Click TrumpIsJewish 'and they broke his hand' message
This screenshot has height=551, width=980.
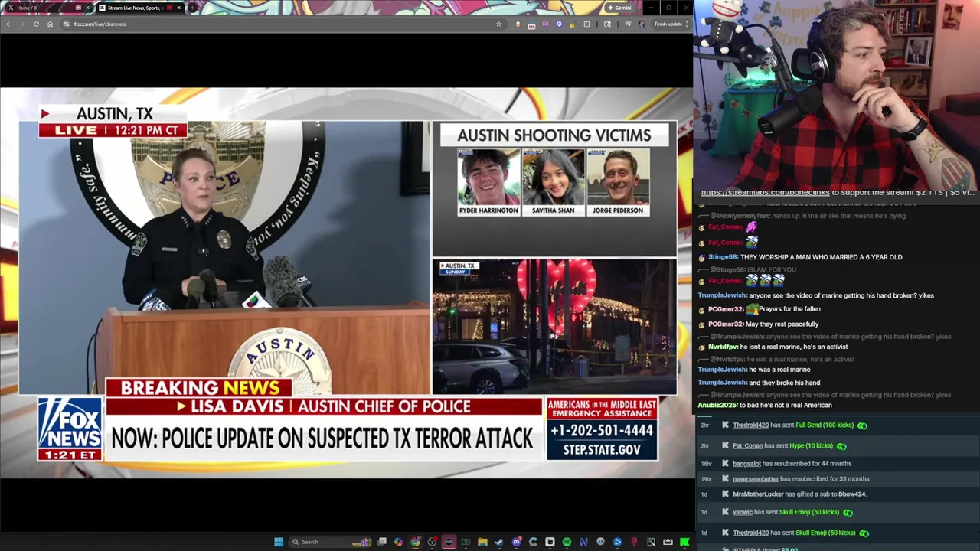tap(759, 383)
